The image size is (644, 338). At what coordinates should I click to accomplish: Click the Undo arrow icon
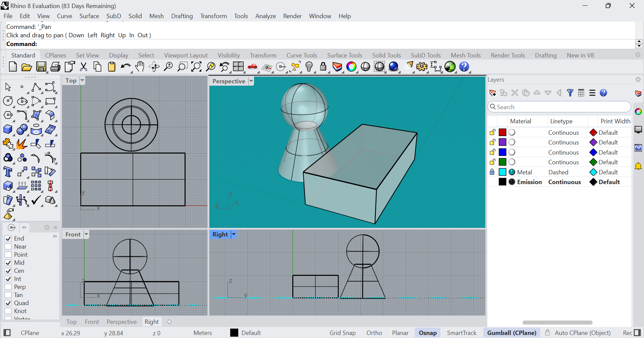[x=126, y=67]
